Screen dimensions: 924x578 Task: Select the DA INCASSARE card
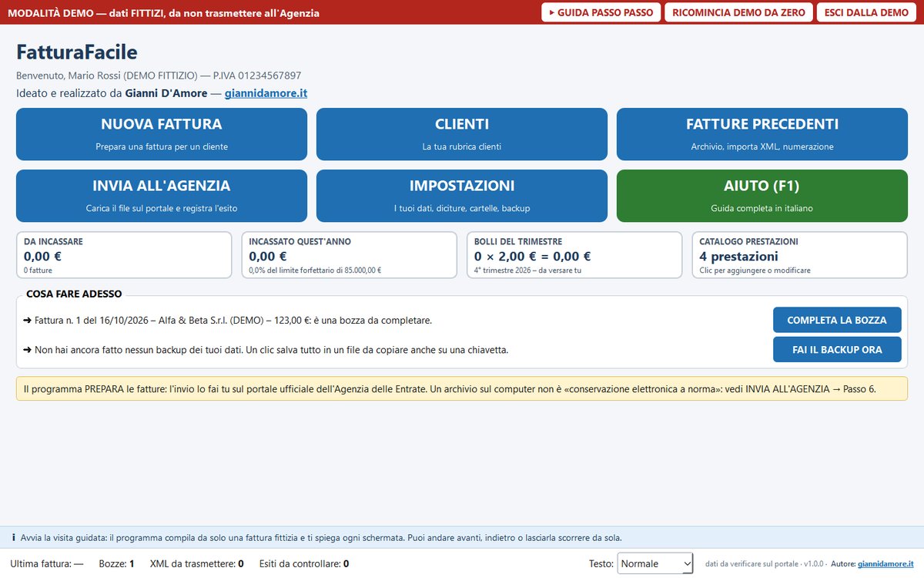[124, 255]
